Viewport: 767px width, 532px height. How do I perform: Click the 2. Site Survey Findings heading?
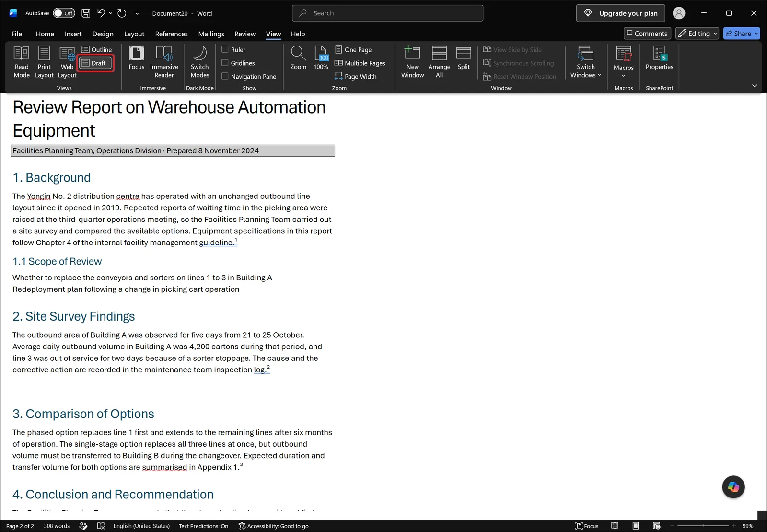point(74,316)
